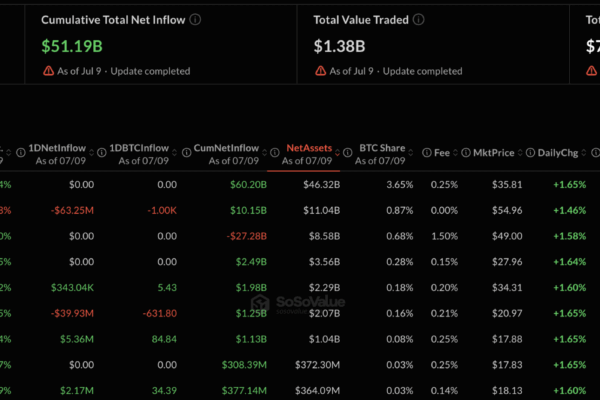Click warning icon under $1.38B value

tap(320, 71)
